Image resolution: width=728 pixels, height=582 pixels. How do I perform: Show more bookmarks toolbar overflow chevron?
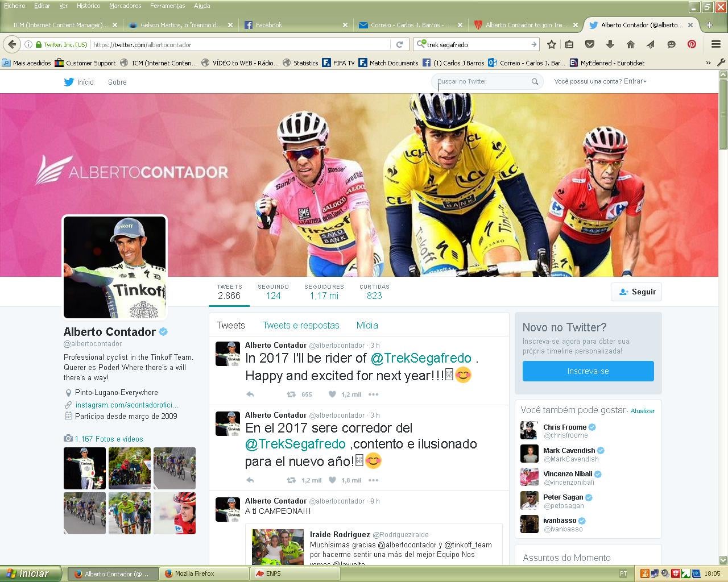coord(708,63)
